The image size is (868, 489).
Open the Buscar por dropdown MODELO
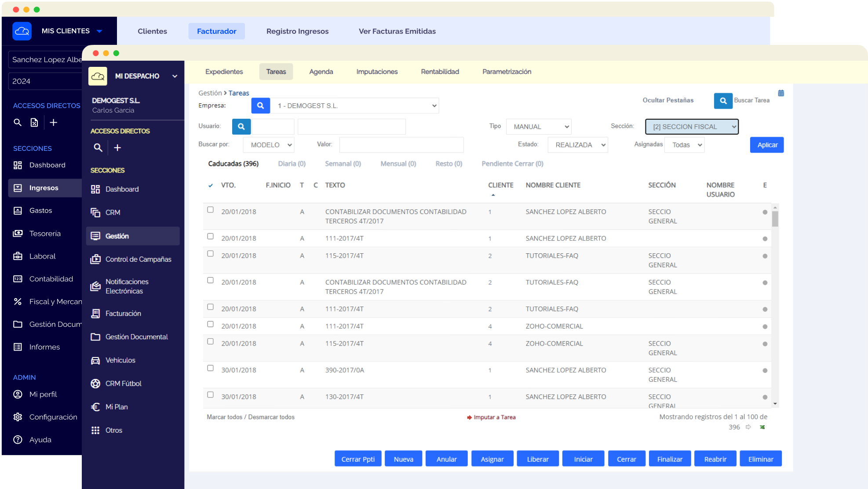(269, 145)
